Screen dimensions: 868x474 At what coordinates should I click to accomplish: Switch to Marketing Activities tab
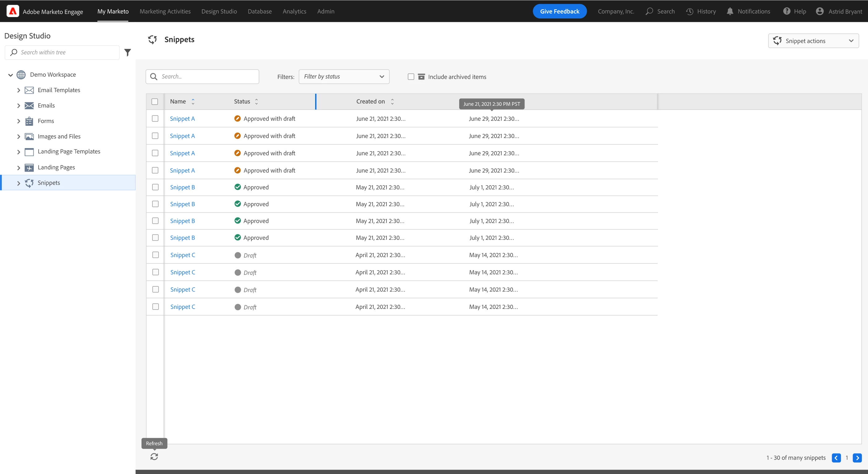165,11
